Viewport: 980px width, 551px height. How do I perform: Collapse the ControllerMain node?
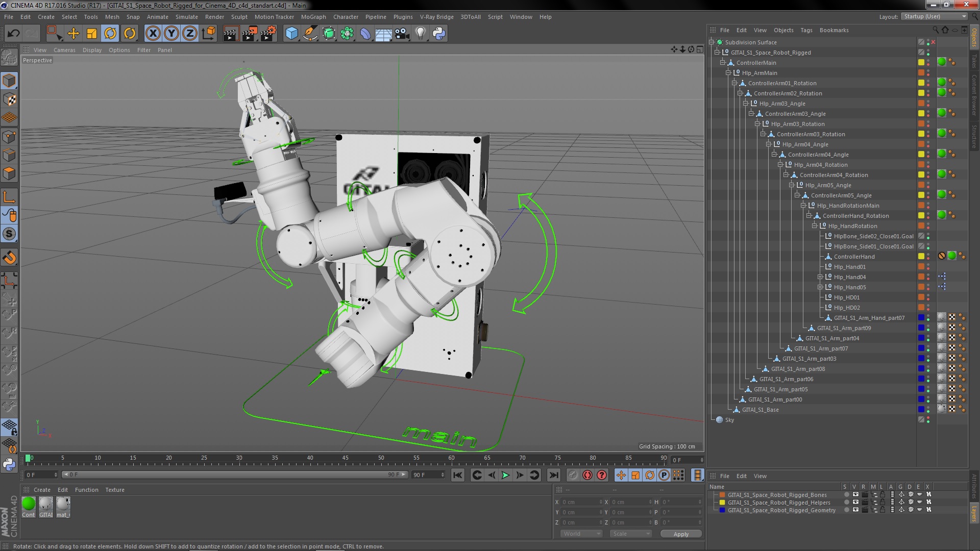tap(723, 63)
